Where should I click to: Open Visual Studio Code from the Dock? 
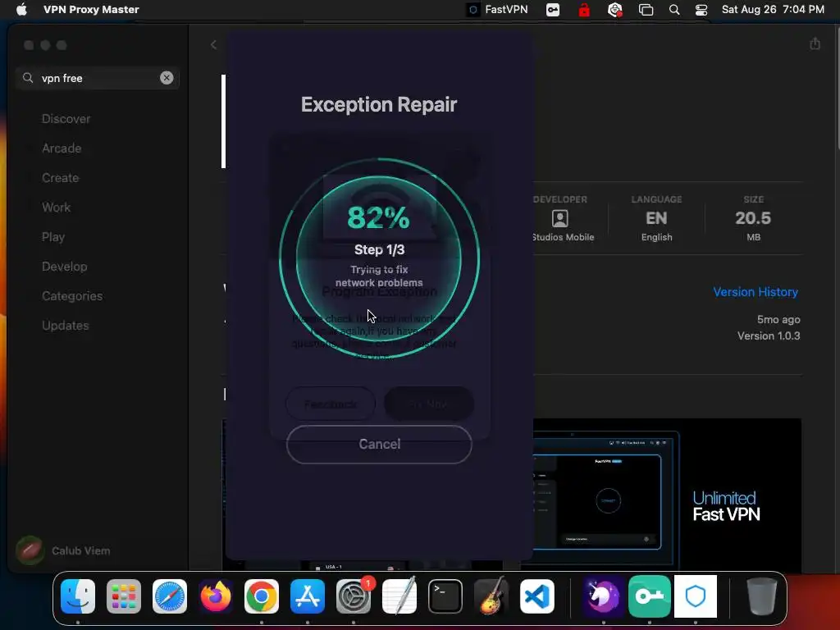[x=537, y=596]
